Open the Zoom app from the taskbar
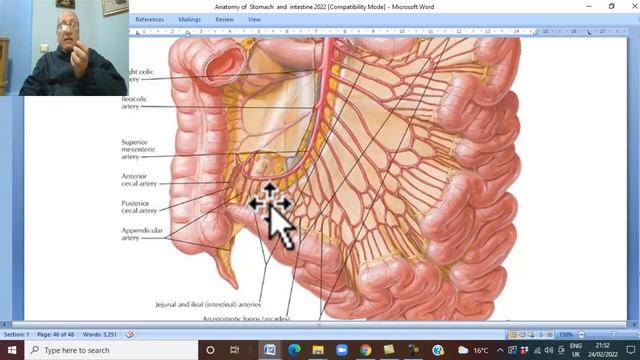This screenshot has width=640, height=360. [342, 350]
